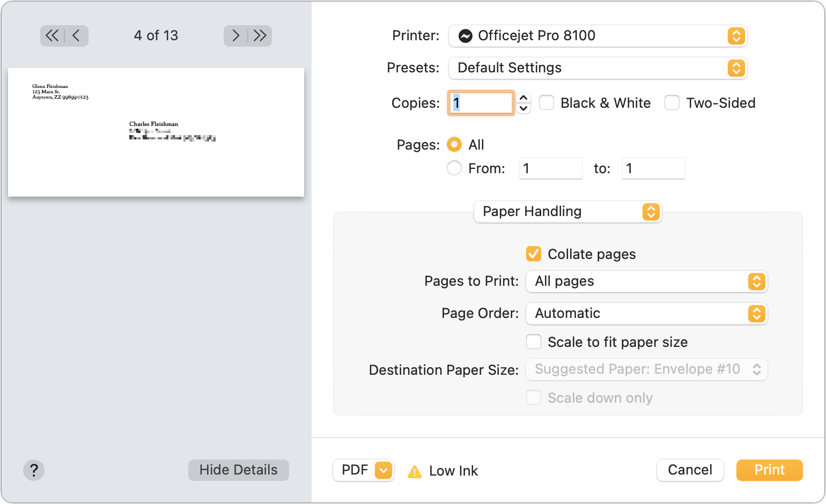This screenshot has width=826, height=504.
Task: Jump to the last page preview
Action: pos(260,35)
